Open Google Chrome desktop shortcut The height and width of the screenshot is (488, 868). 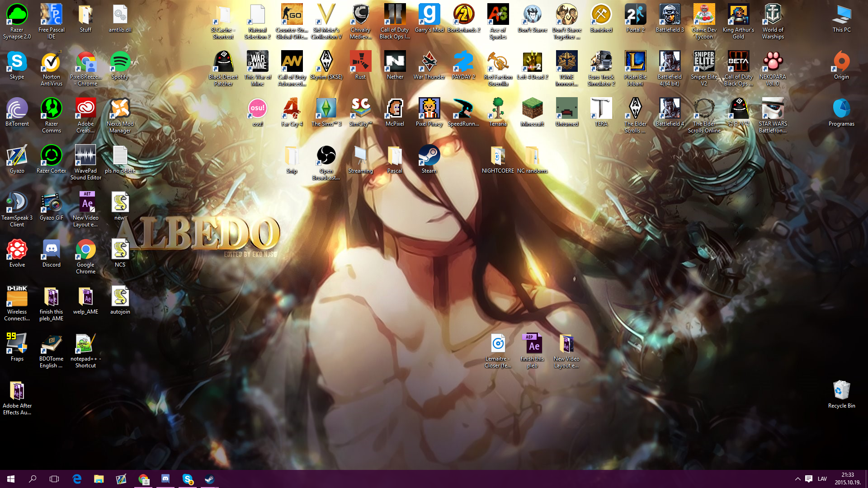coord(85,256)
